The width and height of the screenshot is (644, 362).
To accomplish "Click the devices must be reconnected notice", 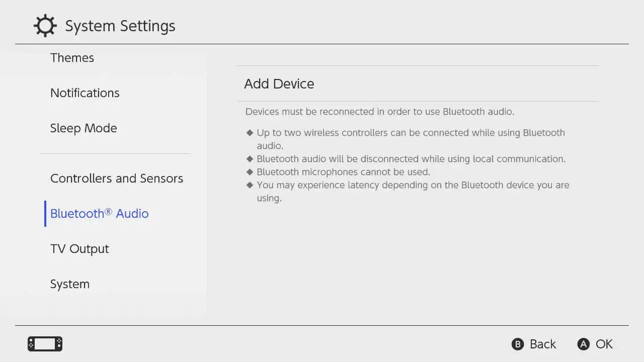I will 380,112.
